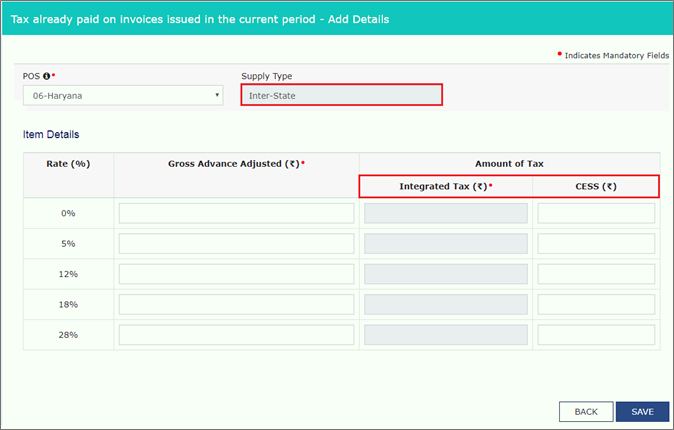Click Integrated Tax field in 18% row
674x430 pixels.
click(x=446, y=304)
